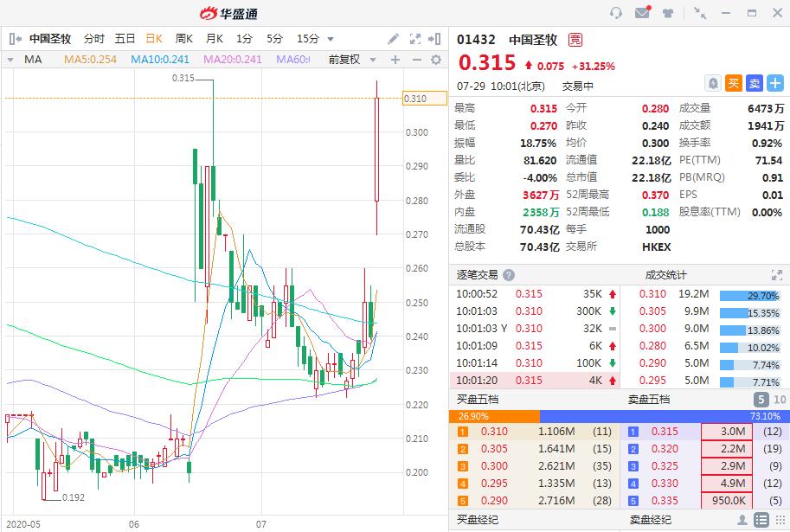Select the 10:01:20 trade row
Image resolution: width=790 pixels, height=532 pixels.
(535, 381)
